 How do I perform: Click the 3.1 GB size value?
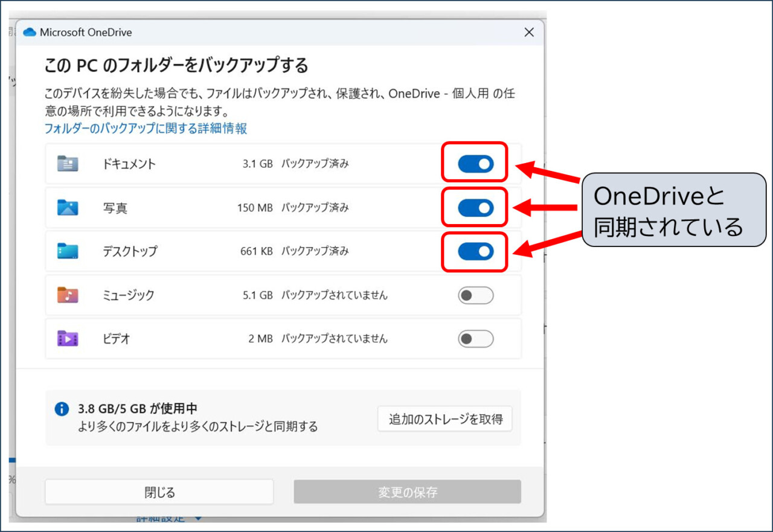257,164
